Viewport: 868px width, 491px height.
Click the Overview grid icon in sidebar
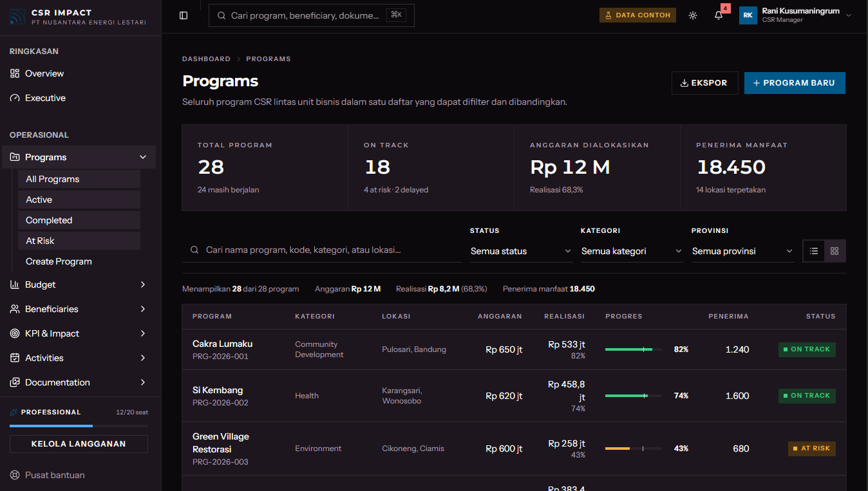pyautogui.click(x=15, y=73)
